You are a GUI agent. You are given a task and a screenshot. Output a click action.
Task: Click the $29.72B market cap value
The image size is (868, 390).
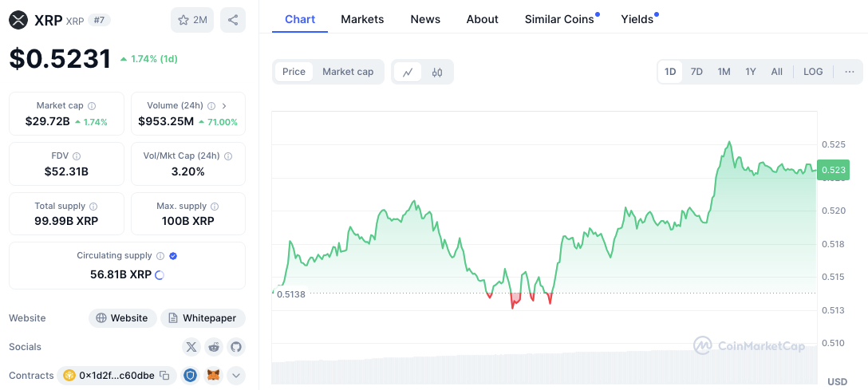[48, 122]
